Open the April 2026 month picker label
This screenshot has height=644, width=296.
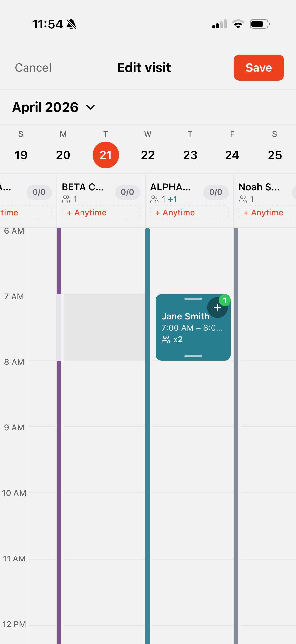point(45,107)
